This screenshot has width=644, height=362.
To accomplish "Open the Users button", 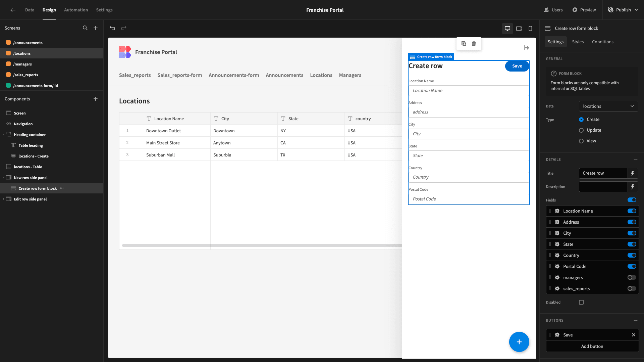I will point(553,10).
